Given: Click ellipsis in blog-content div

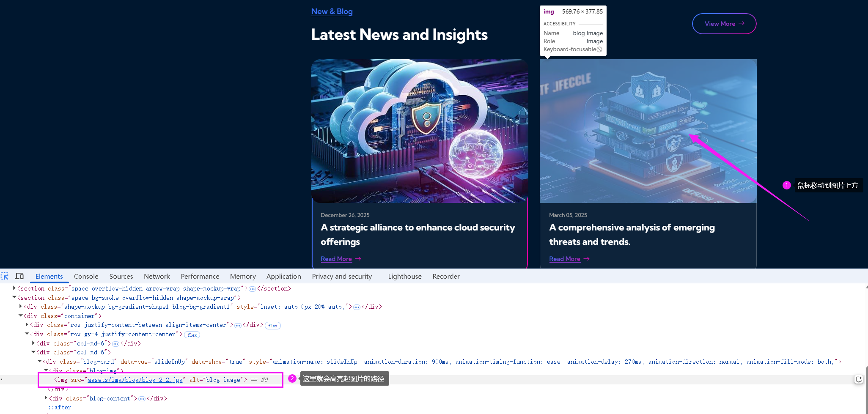Looking at the screenshot, I should tap(142, 399).
